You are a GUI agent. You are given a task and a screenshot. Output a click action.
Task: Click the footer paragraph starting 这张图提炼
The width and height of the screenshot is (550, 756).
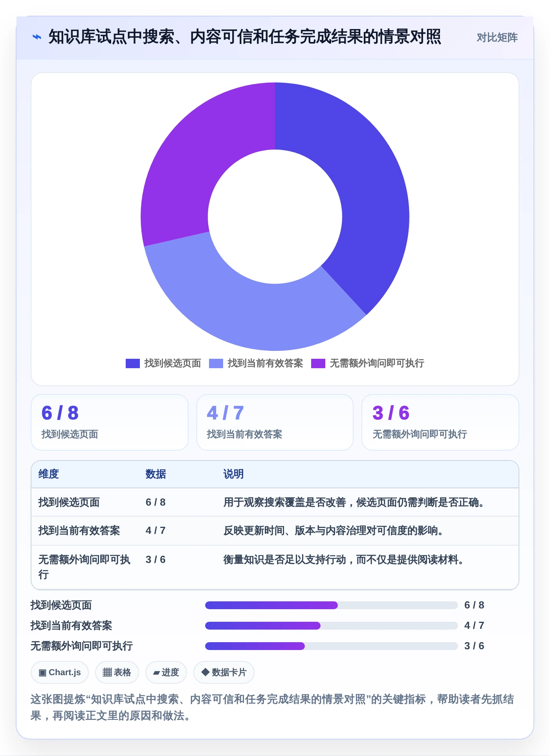click(x=272, y=707)
